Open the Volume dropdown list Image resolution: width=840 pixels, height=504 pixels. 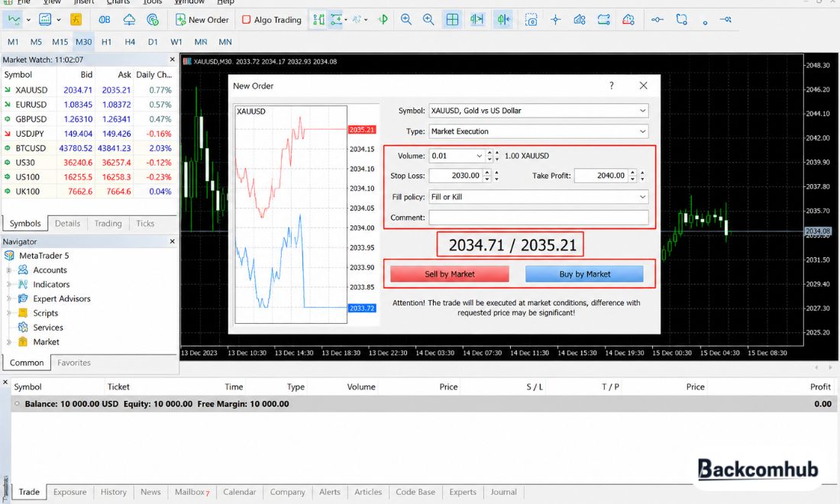pos(479,156)
